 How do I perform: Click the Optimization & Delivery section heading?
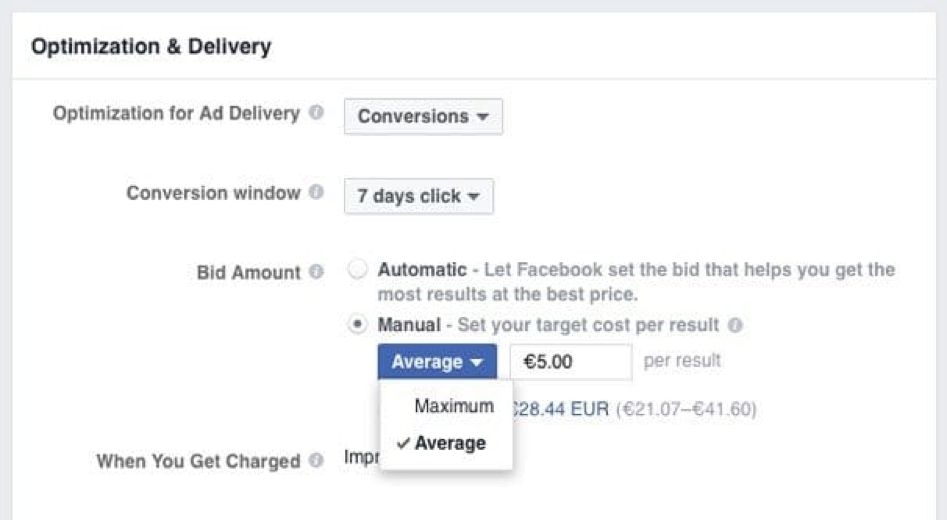coord(151,46)
